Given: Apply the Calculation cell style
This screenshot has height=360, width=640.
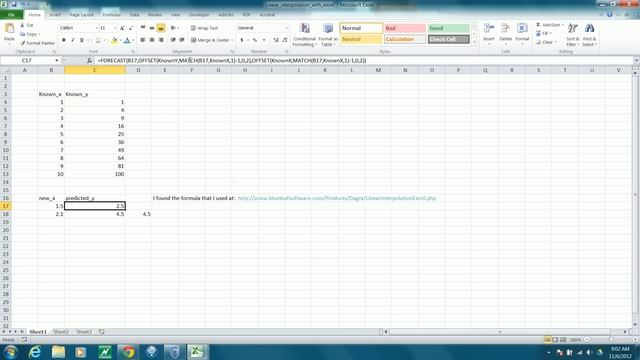Looking at the screenshot, I should (x=405, y=39).
